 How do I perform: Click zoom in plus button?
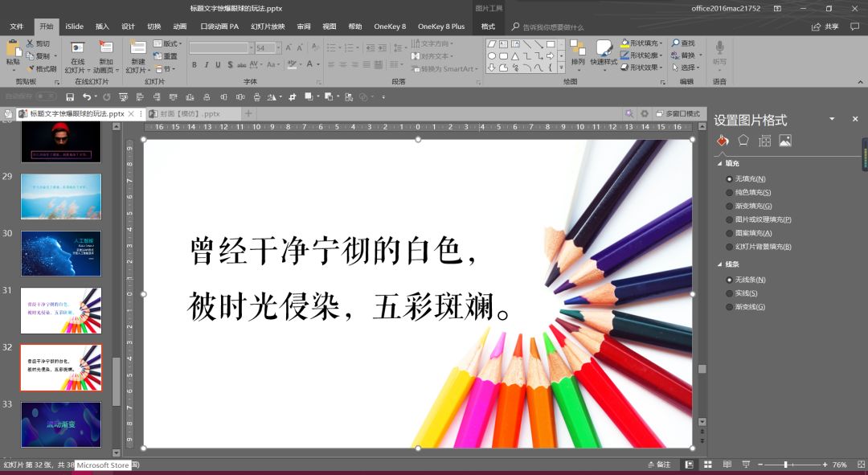point(825,465)
